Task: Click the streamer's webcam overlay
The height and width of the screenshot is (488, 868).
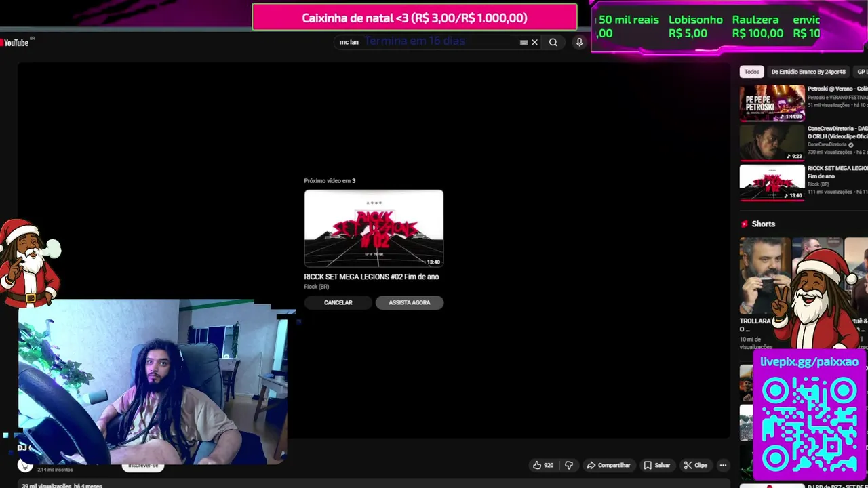Action: click(x=153, y=382)
